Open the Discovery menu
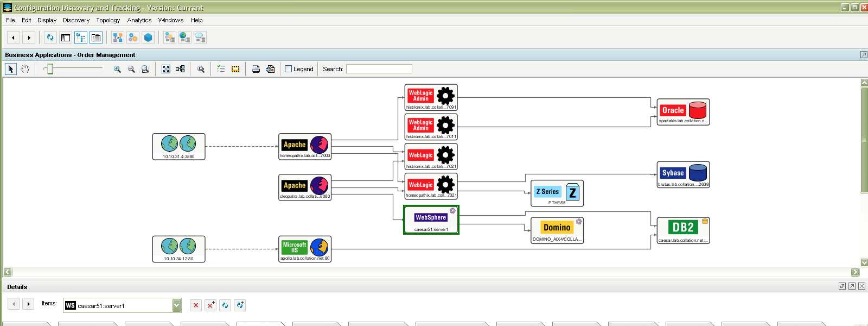Viewport: 868px width, 326px height. pos(76,20)
